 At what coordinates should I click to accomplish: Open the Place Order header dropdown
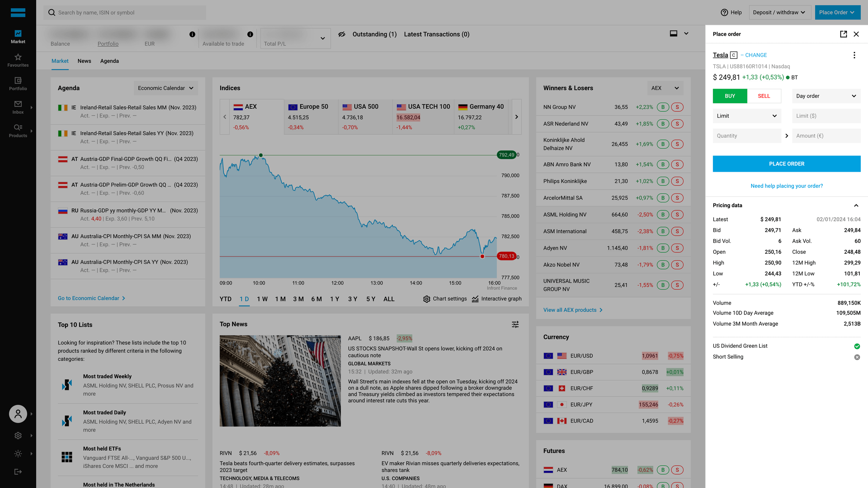click(838, 12)
